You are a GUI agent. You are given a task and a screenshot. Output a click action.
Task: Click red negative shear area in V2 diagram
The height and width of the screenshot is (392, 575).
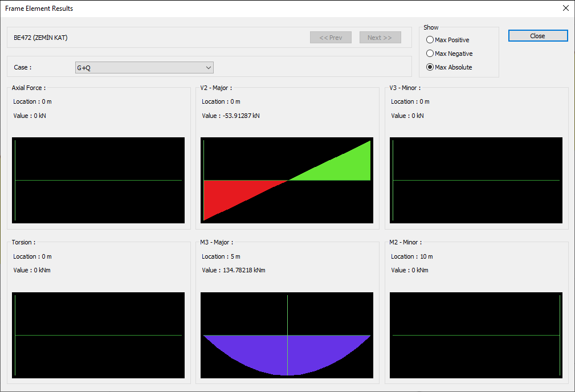pos(228,194)
